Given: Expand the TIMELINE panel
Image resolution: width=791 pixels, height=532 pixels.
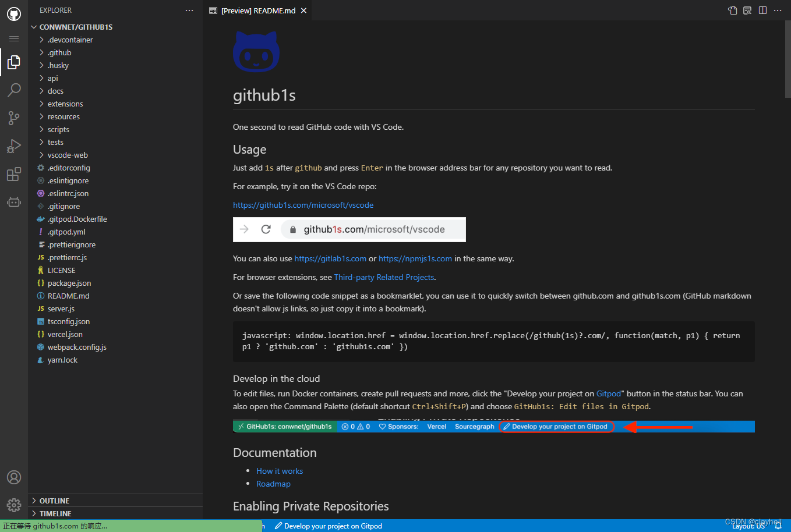Looking at the screenshot, I should tap(115, 513).
